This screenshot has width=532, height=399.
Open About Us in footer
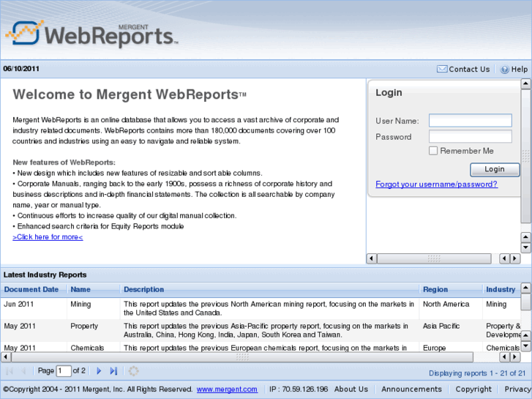tap(351, 389)
